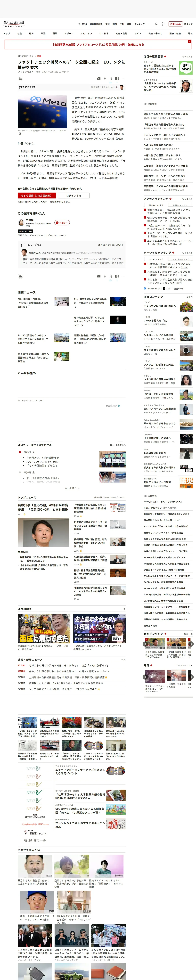This screenshot has height=980, width=196.
Task: Open the help question mark icon
Action: point(163,24)
